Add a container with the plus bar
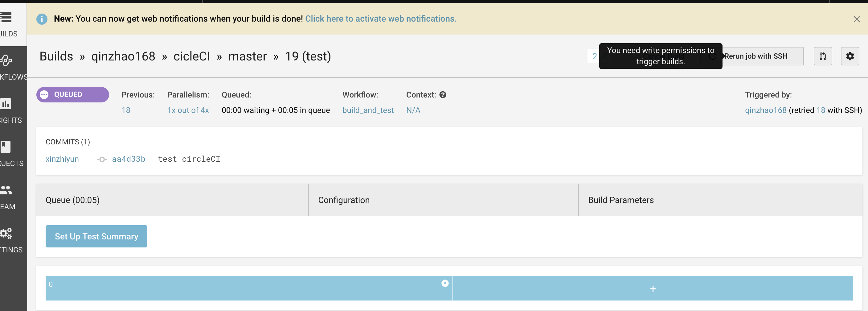Viewport: 868px width, 311px height. [x=653, y=288]
